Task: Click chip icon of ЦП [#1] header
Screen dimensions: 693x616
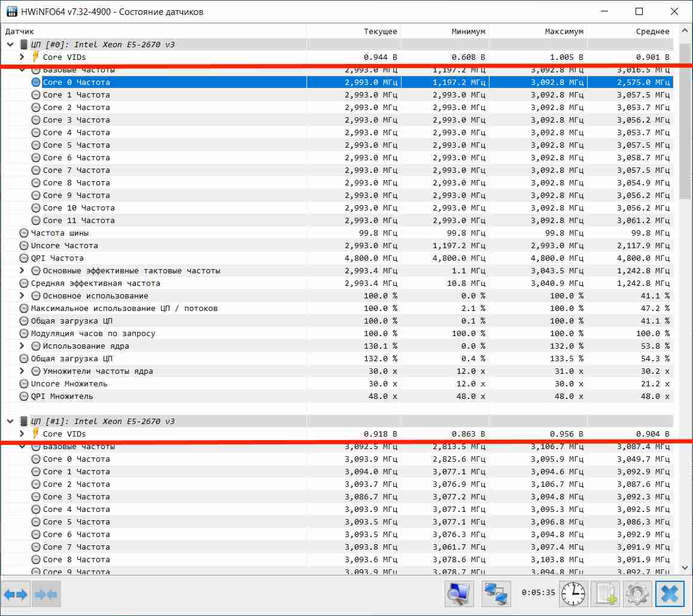Action: (x=24, y=421)
